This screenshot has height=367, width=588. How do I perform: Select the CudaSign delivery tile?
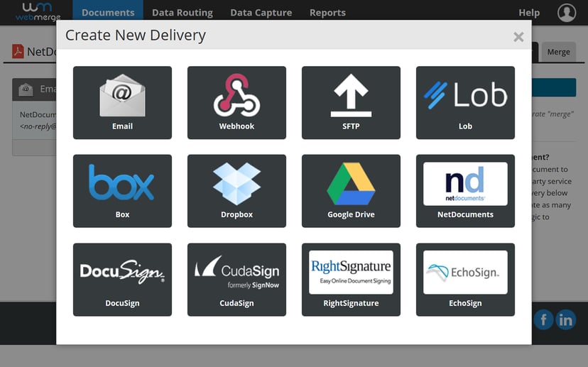[236, 280]
